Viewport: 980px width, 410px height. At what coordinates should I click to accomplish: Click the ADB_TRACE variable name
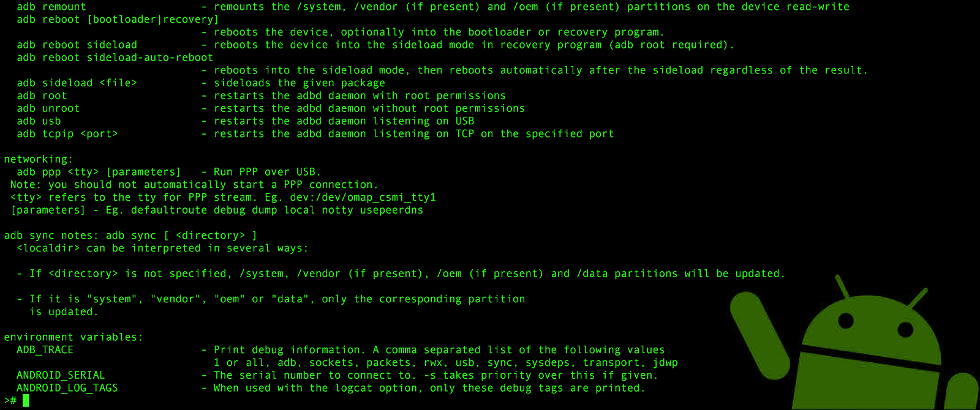tap(45, 350)
